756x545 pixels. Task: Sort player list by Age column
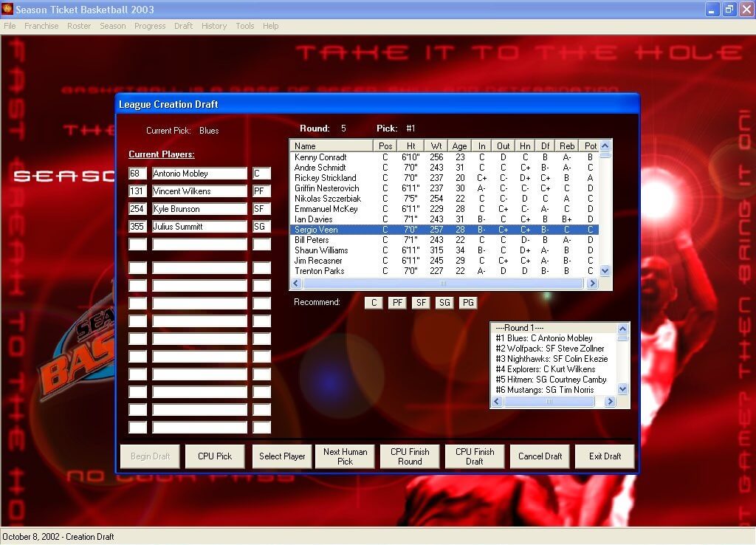[x=459, y=145]
